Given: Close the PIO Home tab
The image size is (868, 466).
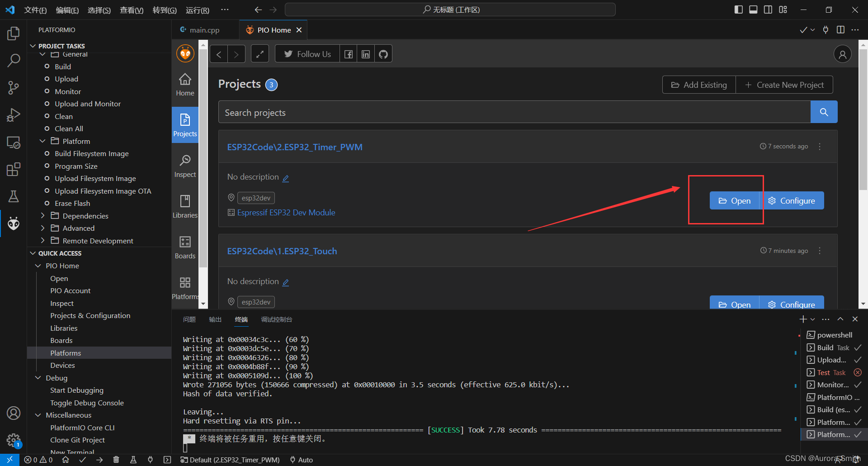Looking at the screenshot, I should point(299,30).
